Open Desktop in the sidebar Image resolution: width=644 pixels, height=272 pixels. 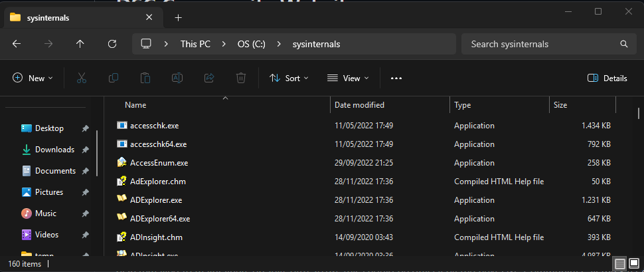(x=49, y=128)
